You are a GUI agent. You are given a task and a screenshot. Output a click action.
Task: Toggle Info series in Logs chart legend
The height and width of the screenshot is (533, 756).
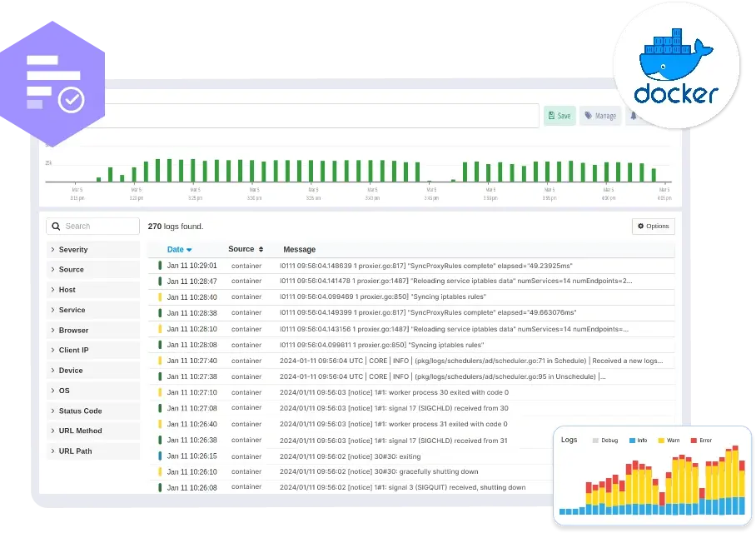tap(639, 441)
